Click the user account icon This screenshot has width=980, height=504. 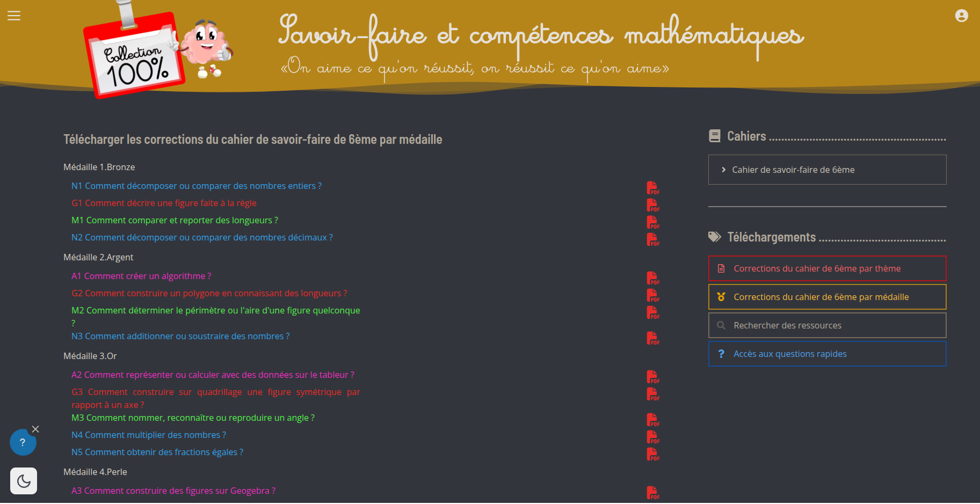pos(961,16)
